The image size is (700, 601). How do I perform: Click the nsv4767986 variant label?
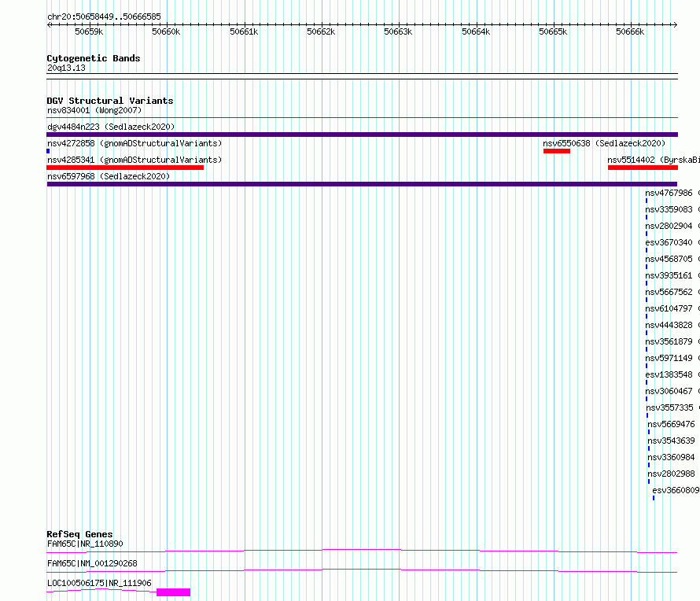click(x=672, y=193)
